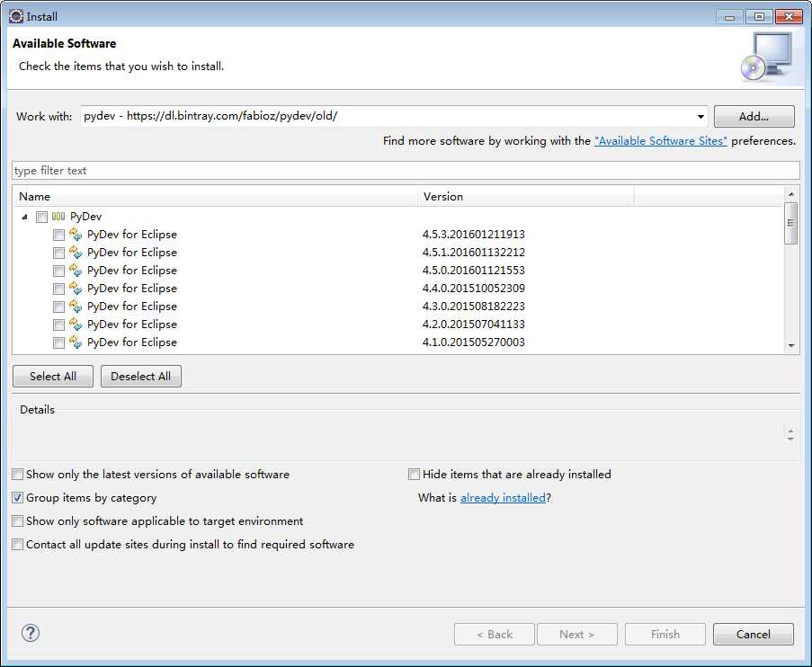Focus the type filter text field
The height and width of the screenshot is (667, 812).
[x=406, y=171]
